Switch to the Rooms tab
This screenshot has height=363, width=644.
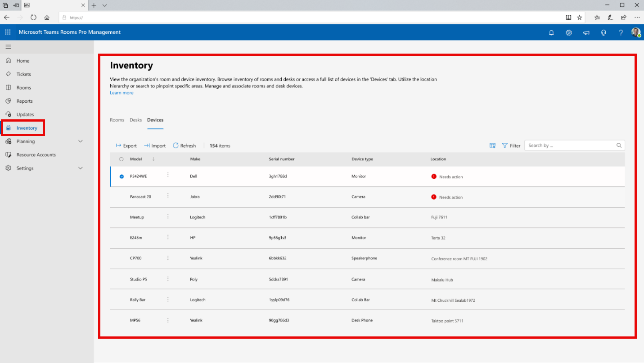point(117,120)
